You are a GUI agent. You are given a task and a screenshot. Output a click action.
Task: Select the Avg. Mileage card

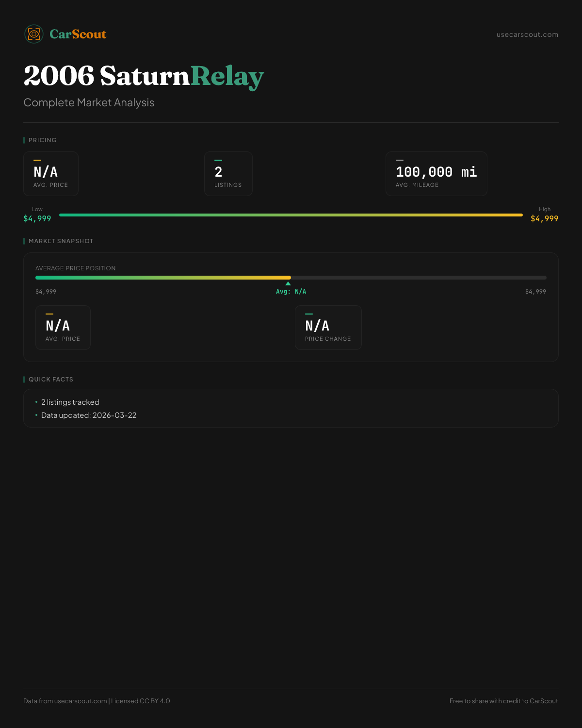coord(436,174)
